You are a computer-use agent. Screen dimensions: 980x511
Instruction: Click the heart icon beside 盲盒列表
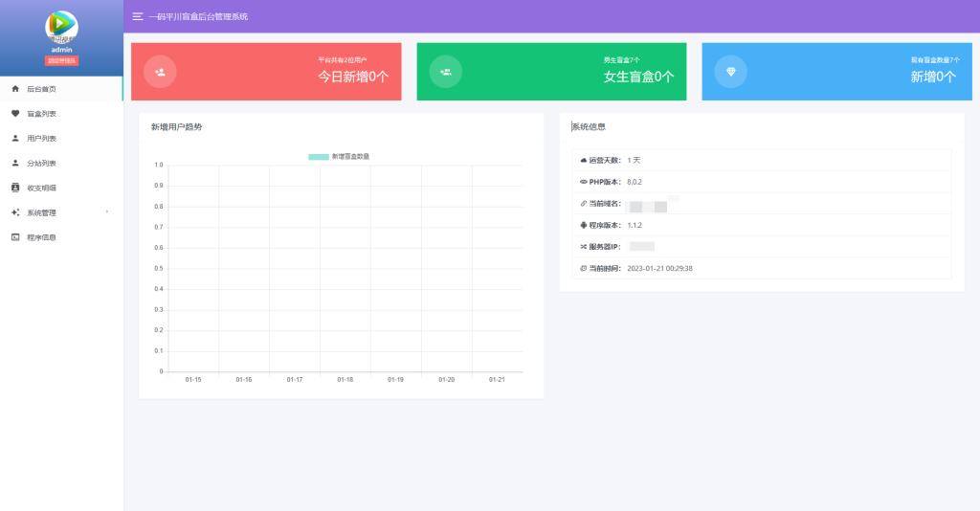click(x=15, y=114)
